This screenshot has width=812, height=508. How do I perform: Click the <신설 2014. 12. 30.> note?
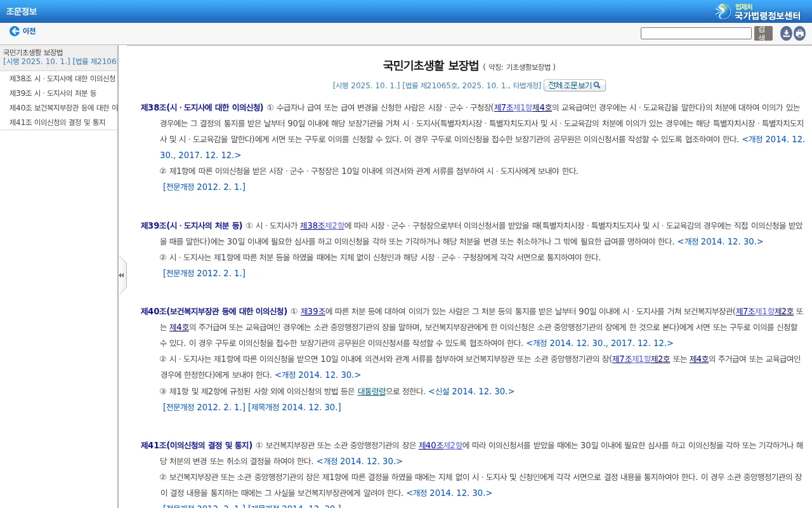[471, 391]
